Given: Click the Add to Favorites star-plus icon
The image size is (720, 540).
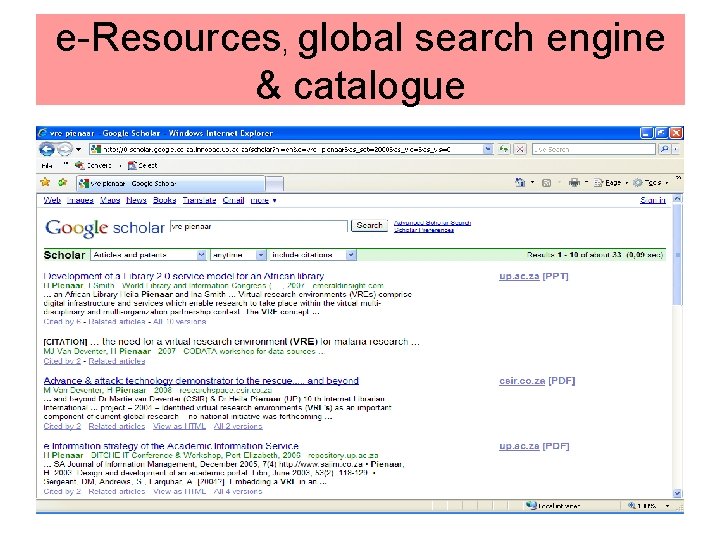Looking at the screenshot, I should (62, 182).
